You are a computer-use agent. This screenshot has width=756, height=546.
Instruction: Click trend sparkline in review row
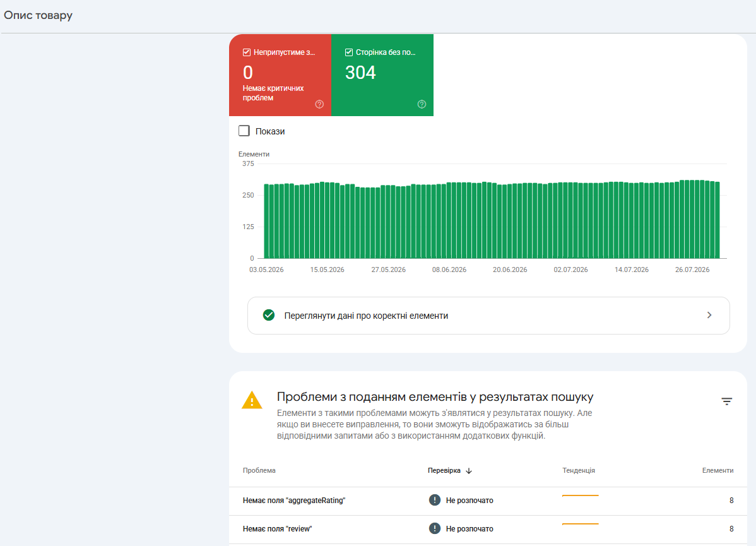click(580, 524)
